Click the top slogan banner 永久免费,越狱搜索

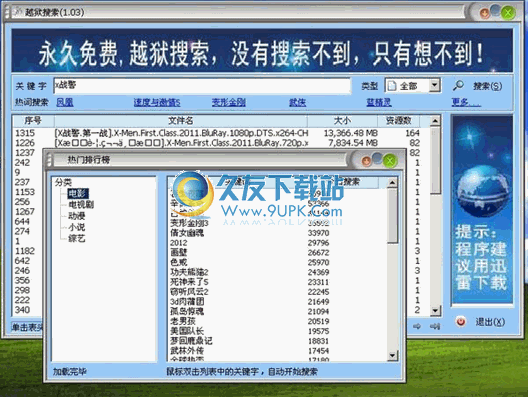pyautogui.click(x=262, y=51)
